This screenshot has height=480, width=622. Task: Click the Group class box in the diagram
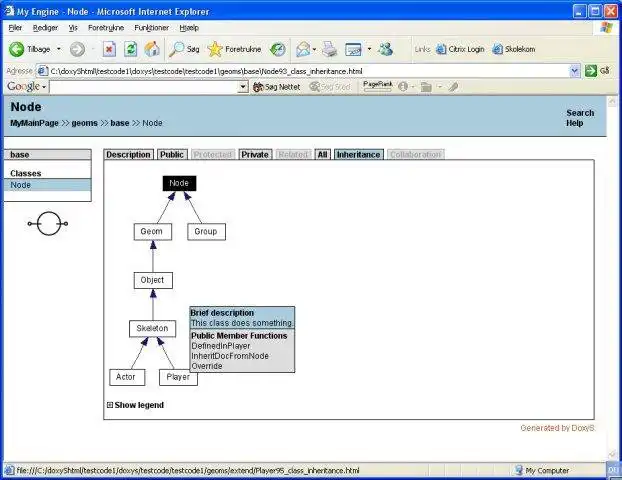click(x=206, y=232)
